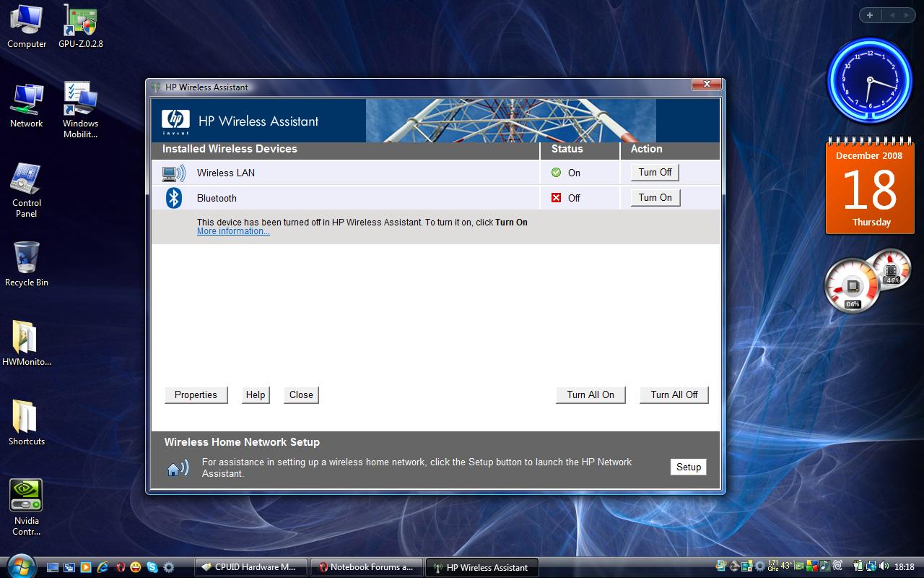The image size is (924, 578).
Task: Launch Windows Media Player from Quick Launch
Action: 86,567
